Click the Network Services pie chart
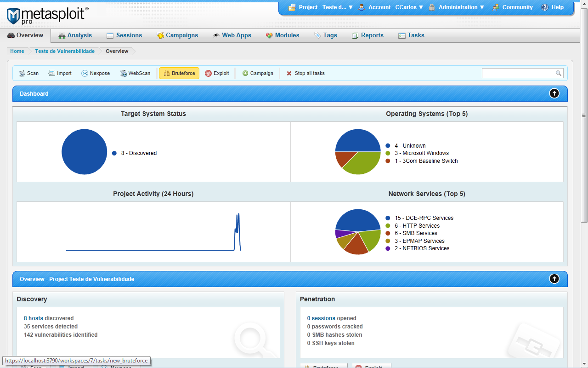Image resolution: width=588 pixels, height=368 pixels. pyautogui.click(x=358, y=232)
